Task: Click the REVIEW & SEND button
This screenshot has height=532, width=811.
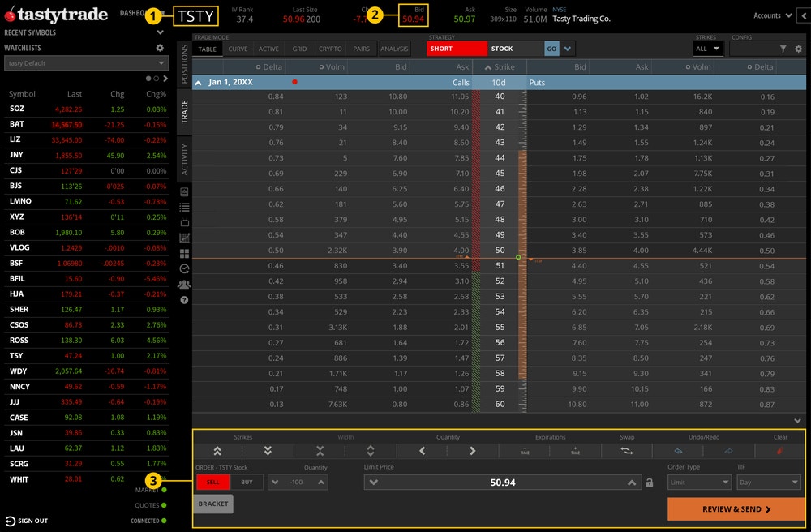Action: coord(736,509)
